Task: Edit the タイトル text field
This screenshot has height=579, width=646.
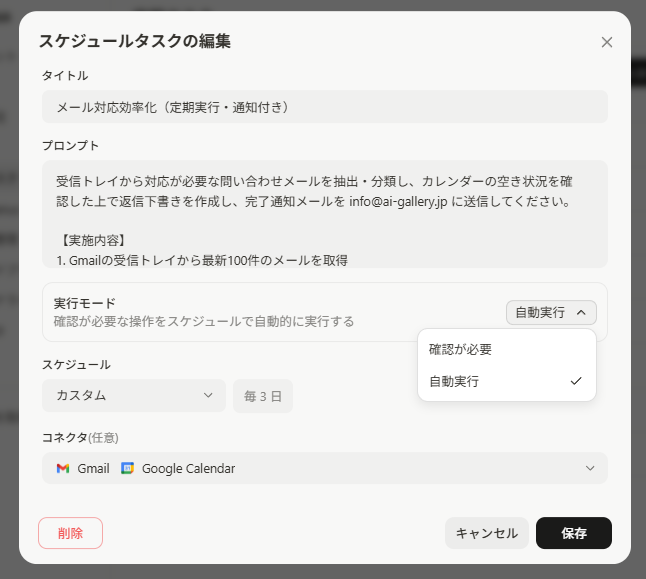Action: click(x=324, y=107)
